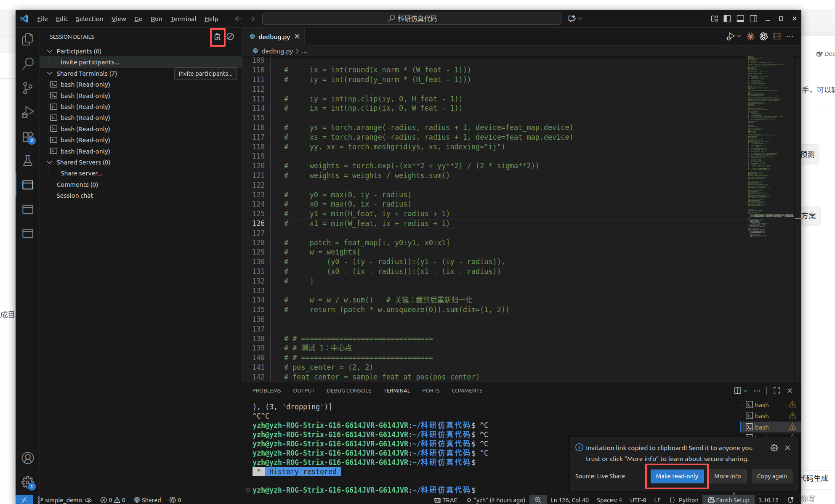Collapse the Shared Terminals section
This screenshot has width=835, height=504.
[x=50, y=73]
